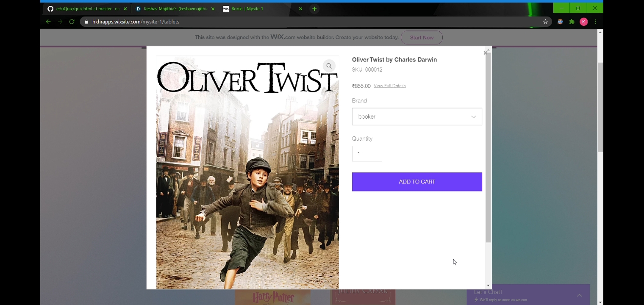Go back to the previous page
Image resolution: width=644 pixels, height=305 pixels.
click(x=48, y=22)
